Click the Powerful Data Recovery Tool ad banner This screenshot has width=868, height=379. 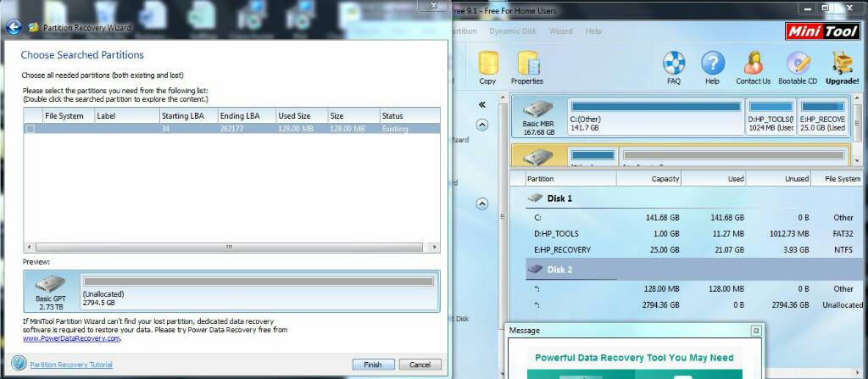pos(634,362)
